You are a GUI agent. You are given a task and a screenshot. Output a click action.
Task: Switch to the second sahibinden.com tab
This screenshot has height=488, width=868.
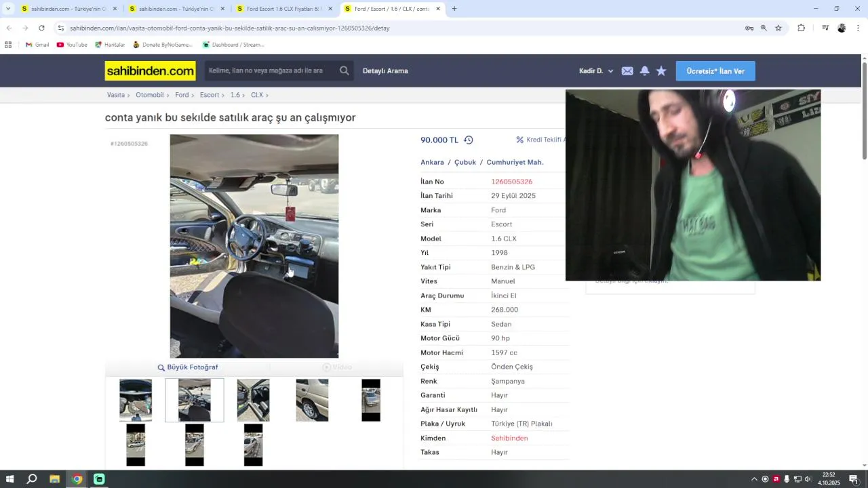[176, 9]
